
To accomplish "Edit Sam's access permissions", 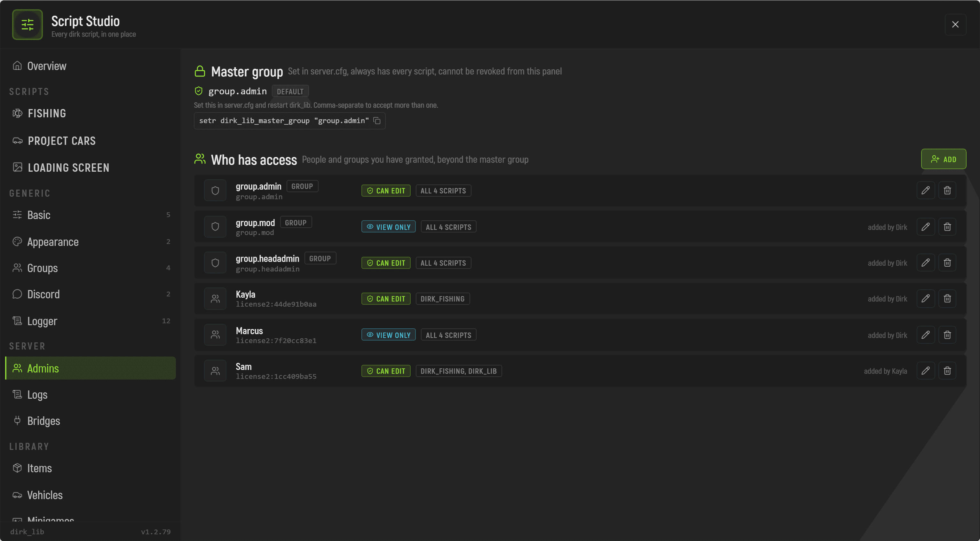I will click(926, 371).
